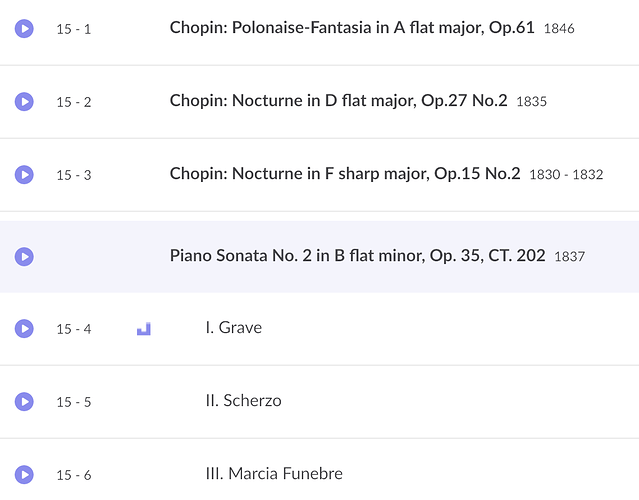
Task: Select the II. Scherzo track title
Action: point(244,401)
